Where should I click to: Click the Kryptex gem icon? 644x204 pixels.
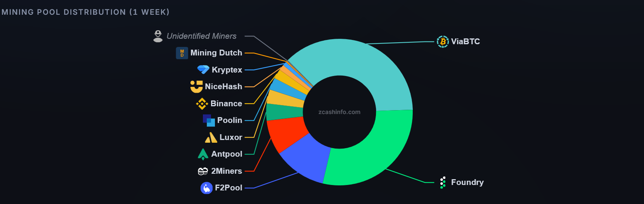point(203,70)
